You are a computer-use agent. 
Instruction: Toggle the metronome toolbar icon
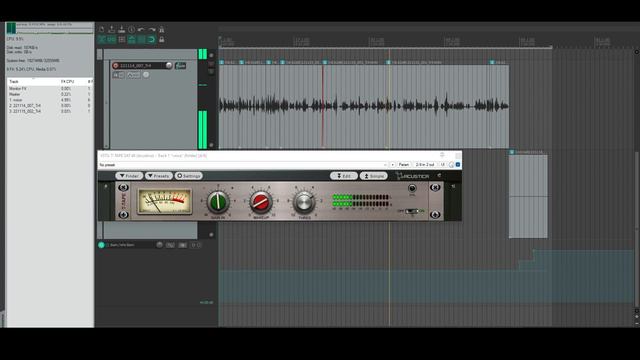coord(162,29)
